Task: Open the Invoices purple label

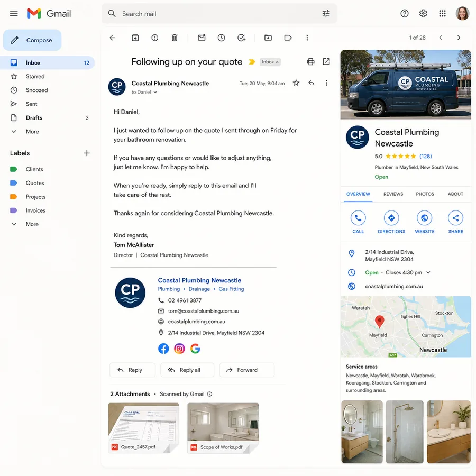Action: click(35, 210)
